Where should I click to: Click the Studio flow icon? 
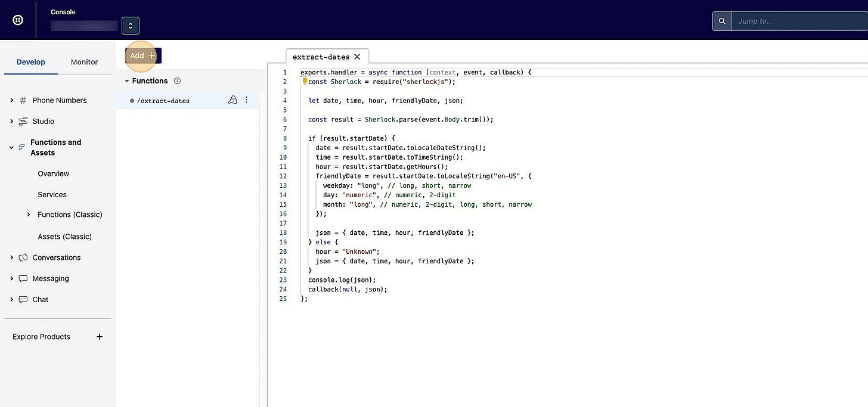tap(23, 121)
